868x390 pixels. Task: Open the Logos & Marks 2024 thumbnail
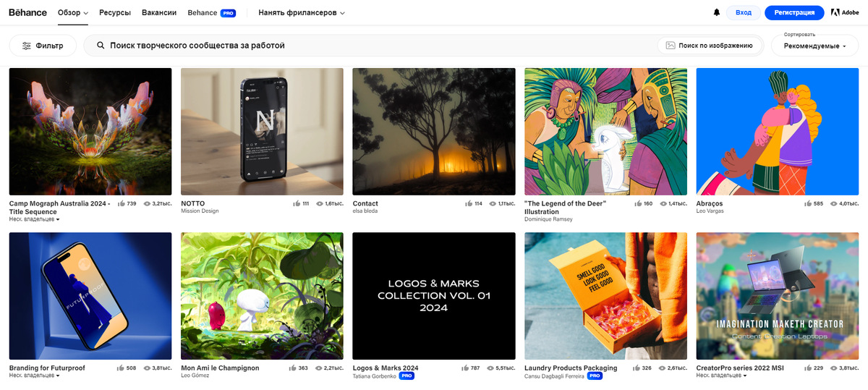point(434,296)
